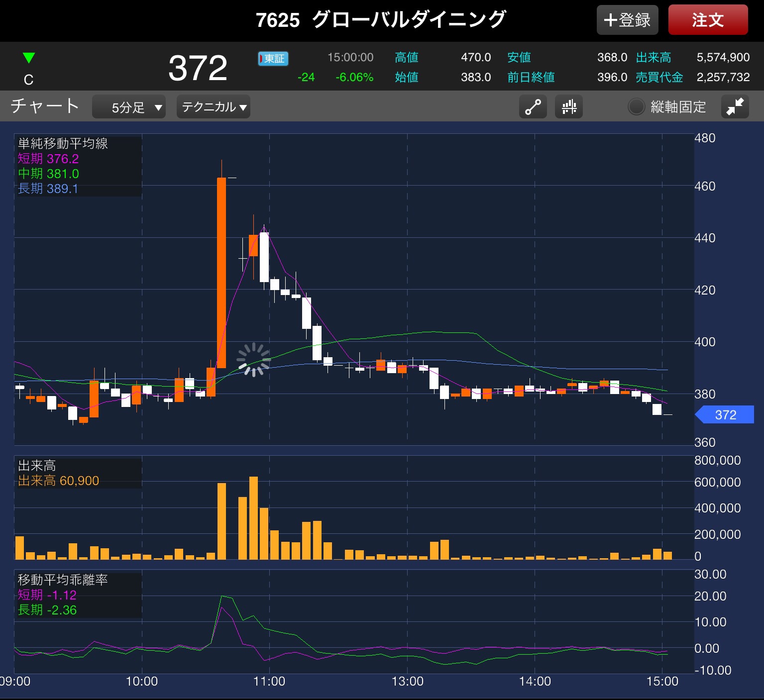Open the trend line drawing tool
The height and width of the screenshot is (700, 764).
coord(533,107)
